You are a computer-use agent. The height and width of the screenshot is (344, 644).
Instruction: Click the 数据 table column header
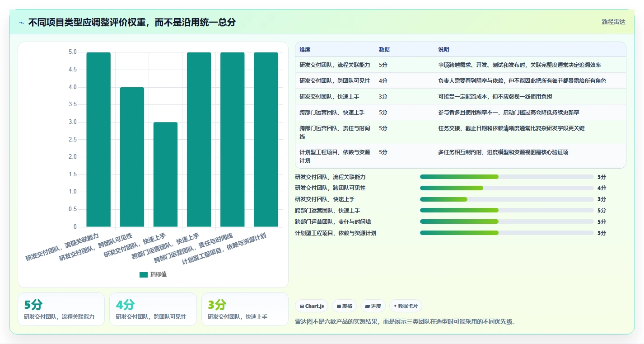[x=384, y=50]
